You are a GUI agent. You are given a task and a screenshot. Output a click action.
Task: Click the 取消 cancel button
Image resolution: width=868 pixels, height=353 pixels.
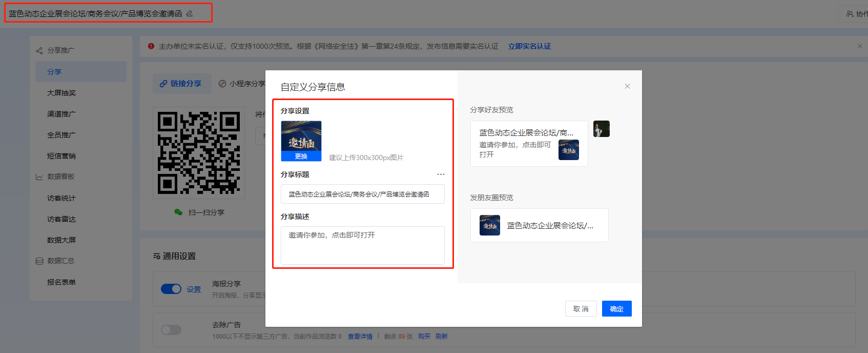point(581,309)
